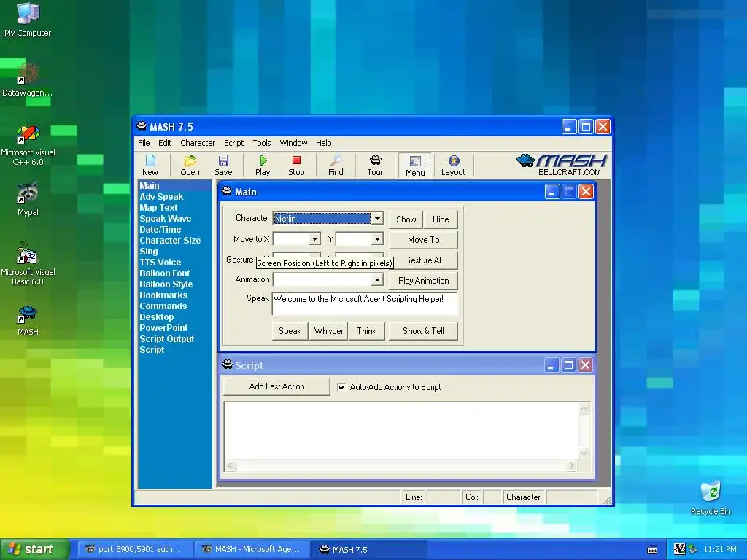Click the Think button
Image resolution: width=747 pixels, height=560 pixels.
(x=366, y=330)
